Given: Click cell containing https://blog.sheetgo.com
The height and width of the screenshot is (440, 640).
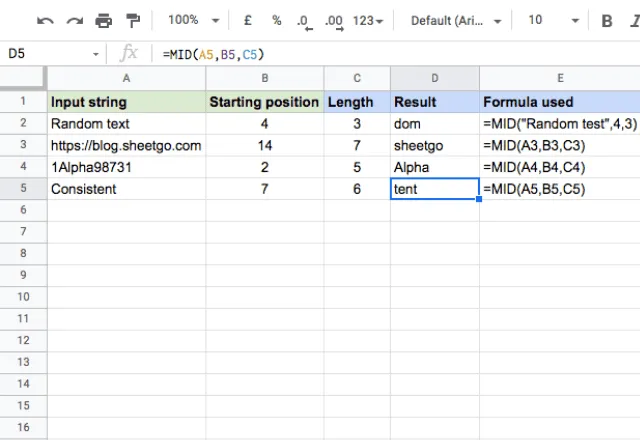Looking at the screenshot, I should pos(127,145).
